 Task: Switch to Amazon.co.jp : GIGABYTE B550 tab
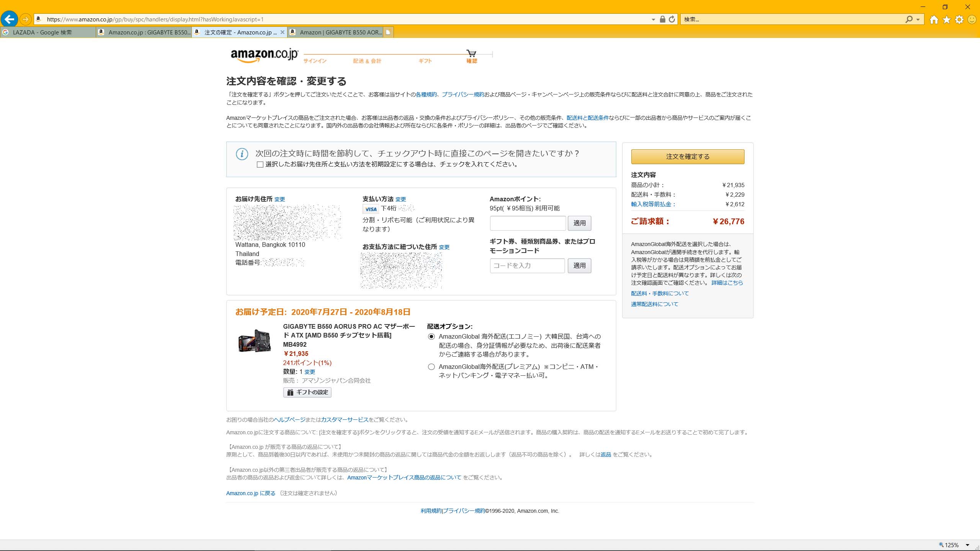144,32
